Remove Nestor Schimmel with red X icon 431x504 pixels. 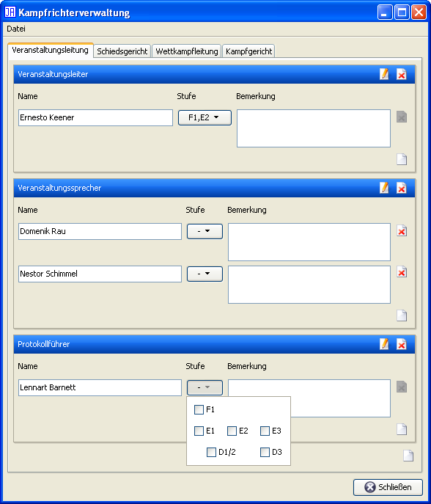[402, 272]
